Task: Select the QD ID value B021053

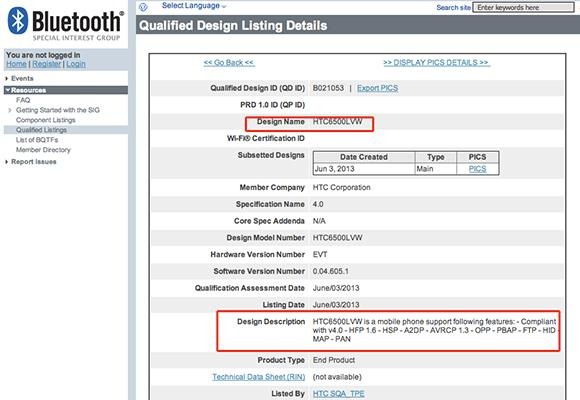Action: 328,88
